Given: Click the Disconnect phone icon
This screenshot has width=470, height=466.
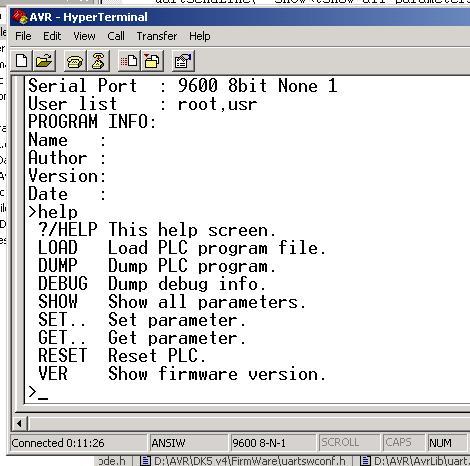Looking at the screenshot, I should coord(98,61).
